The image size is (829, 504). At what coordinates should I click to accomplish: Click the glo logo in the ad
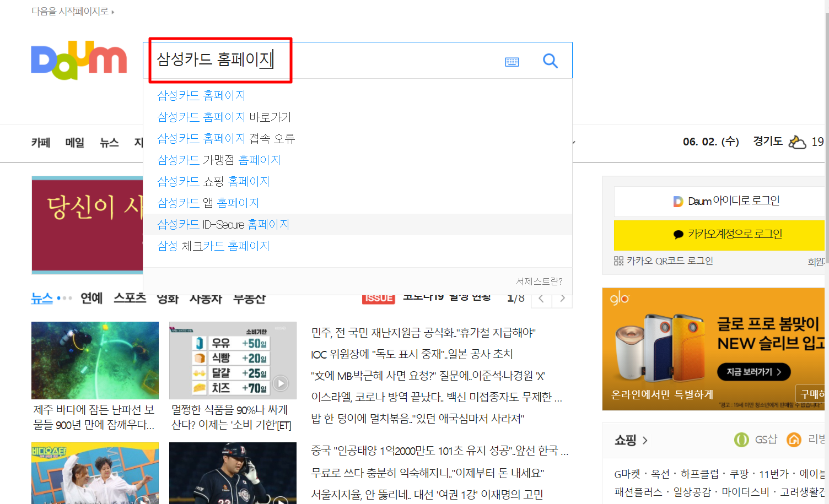coord(620,299)
